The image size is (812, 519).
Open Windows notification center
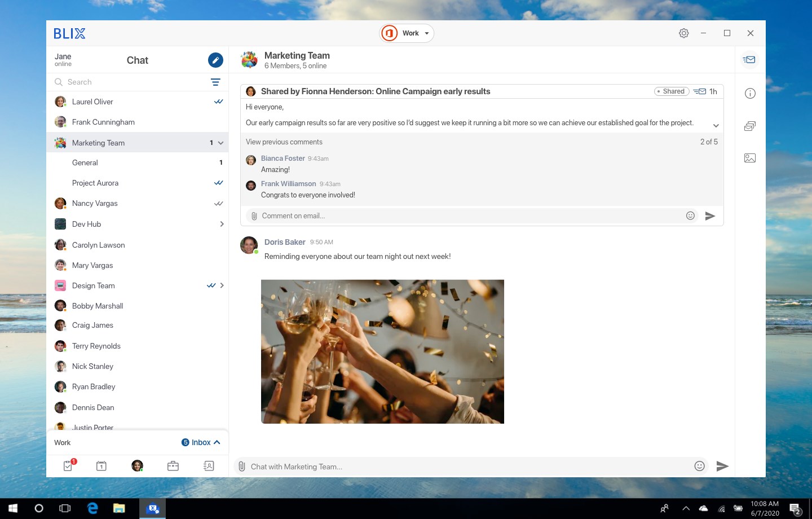pyautogui.click(x=795, y=509)
